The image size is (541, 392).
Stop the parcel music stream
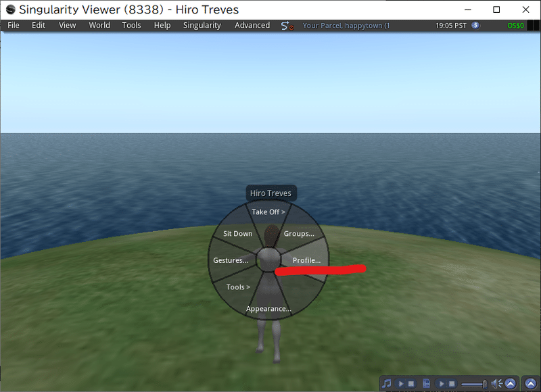coord(410,383)
